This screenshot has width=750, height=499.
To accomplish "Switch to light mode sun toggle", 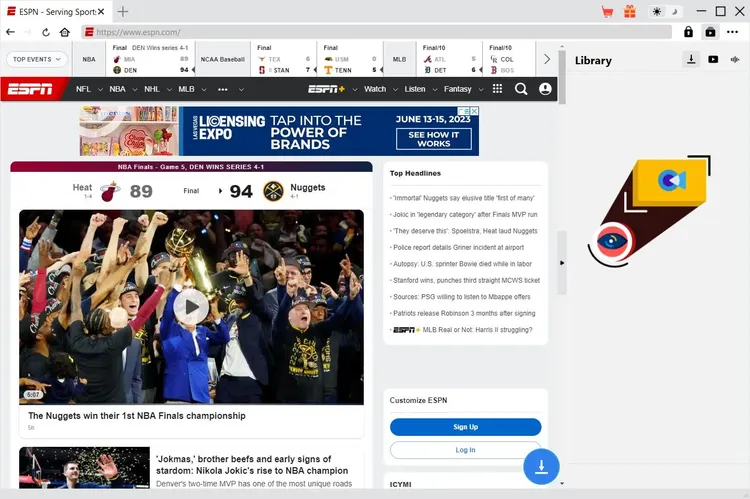I will pos(657,12).
